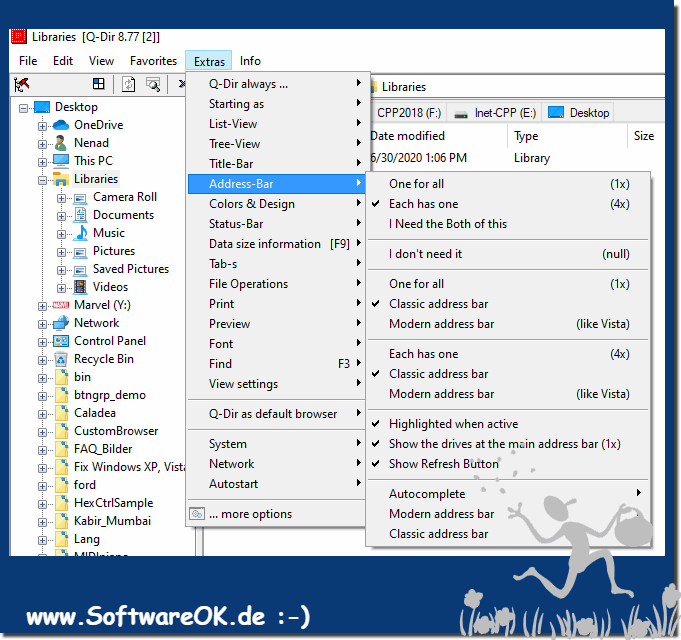Toggle 'Highlighted when active' option
The width and height of the screenshot is (681, 640).
click(x=508, y=424)
